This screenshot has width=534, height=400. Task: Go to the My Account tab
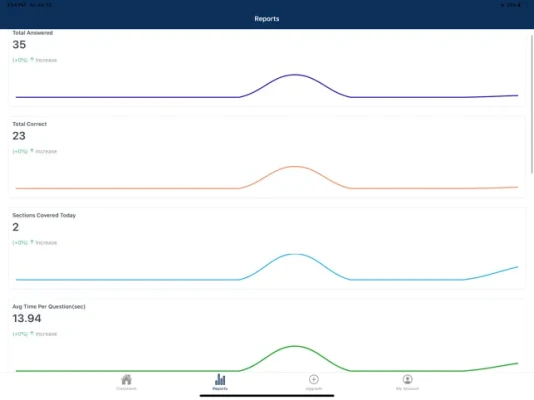click(x=407, y=382)
